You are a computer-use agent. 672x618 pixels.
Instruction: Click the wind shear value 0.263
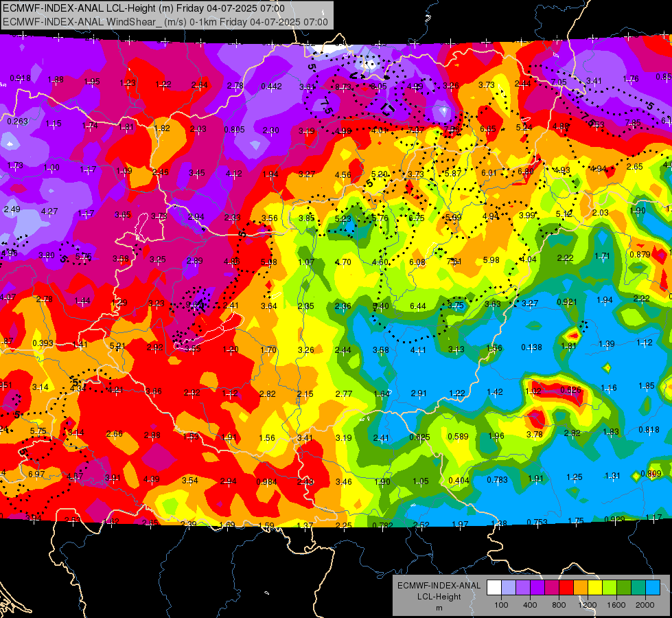tap(18, 122)
